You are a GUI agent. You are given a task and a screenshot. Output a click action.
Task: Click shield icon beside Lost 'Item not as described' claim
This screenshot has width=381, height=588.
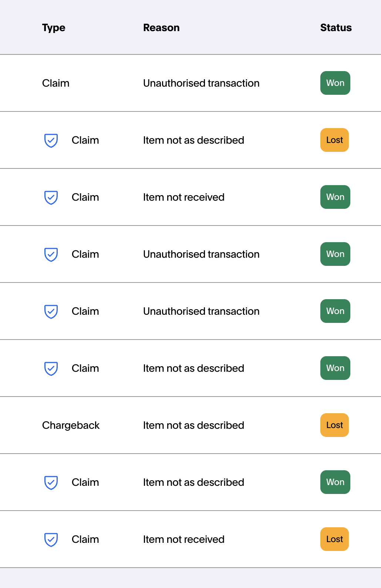click(51, 140)
